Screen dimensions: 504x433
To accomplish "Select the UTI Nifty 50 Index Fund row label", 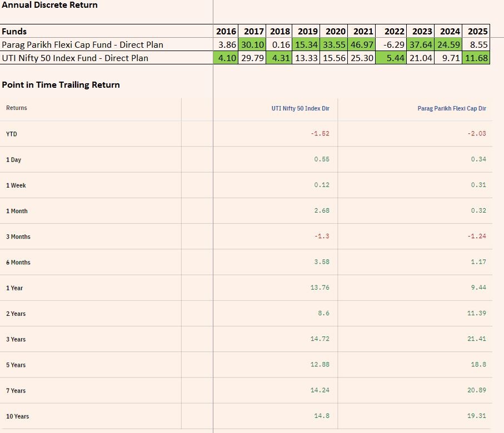I will coord(75,58).
